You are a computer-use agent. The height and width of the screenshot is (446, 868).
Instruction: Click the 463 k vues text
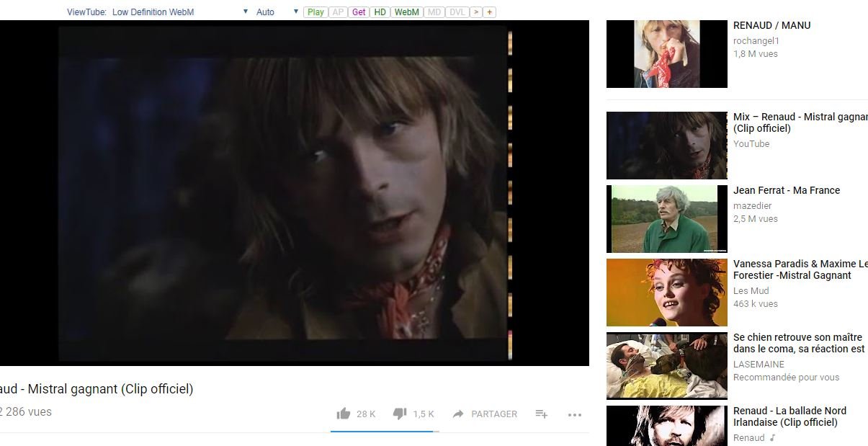755,304
